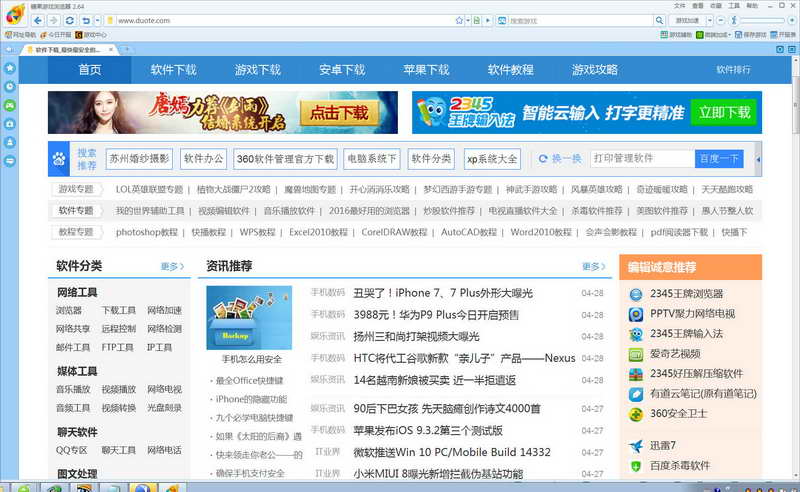Click the 立即下载 green banner button
Viewport: 800px width, 492px height.
click(724, 113)
